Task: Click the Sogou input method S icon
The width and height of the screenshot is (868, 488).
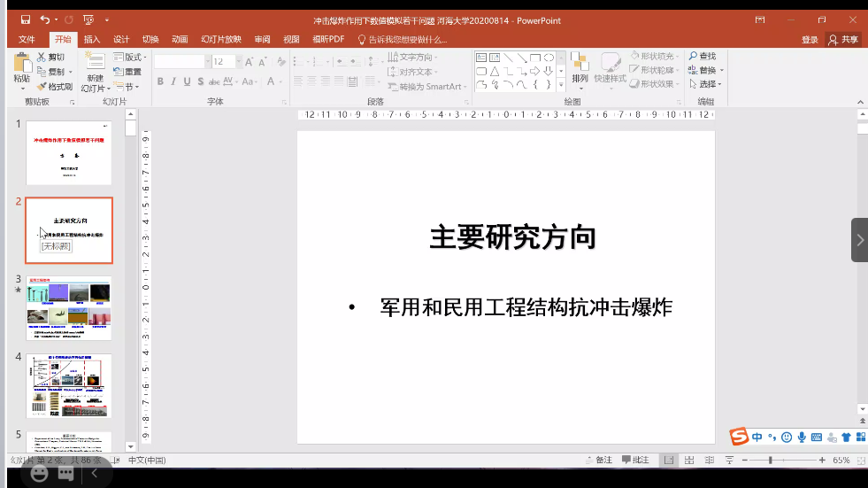Action: point(739,436)
